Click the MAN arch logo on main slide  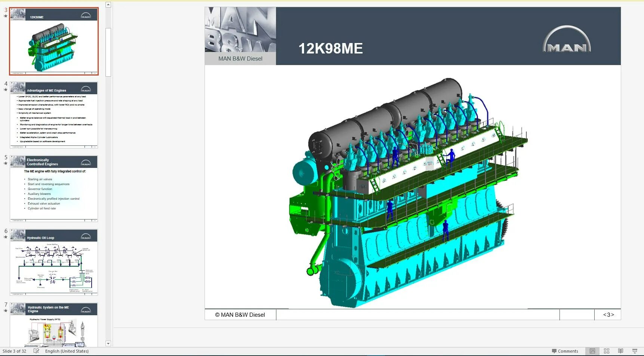click(567, 39)
